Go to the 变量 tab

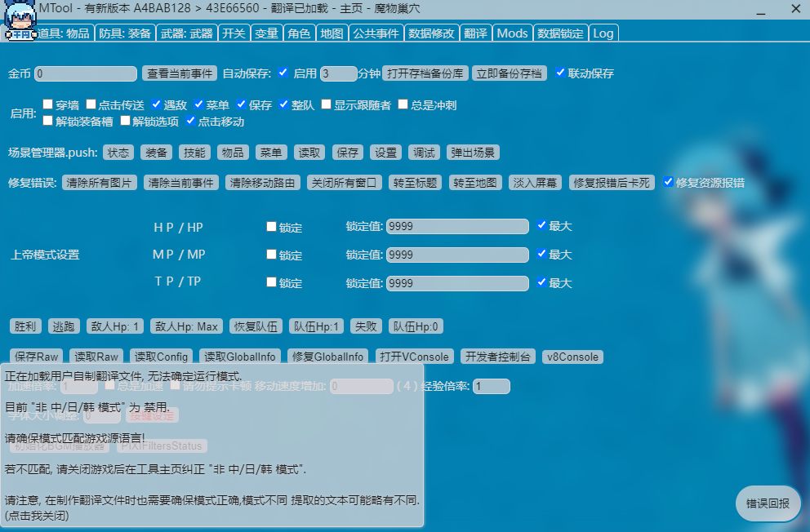pos(266,33)
